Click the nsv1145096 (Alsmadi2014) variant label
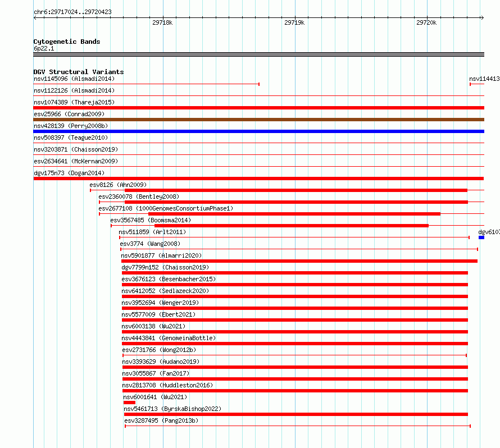This screenshot has height=448, width=500. pyautogui.click(x=74, y=79)
